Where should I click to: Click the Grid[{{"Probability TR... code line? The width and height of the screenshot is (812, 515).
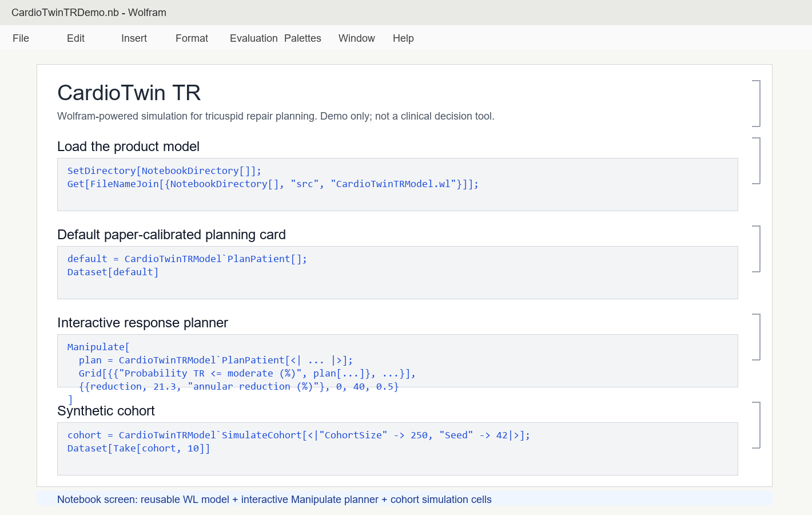247,373
